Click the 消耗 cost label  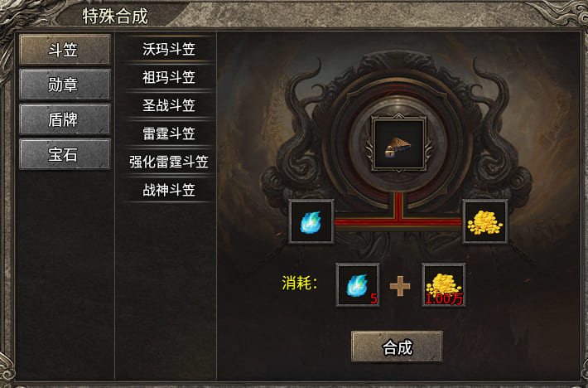tap(300, 283)
